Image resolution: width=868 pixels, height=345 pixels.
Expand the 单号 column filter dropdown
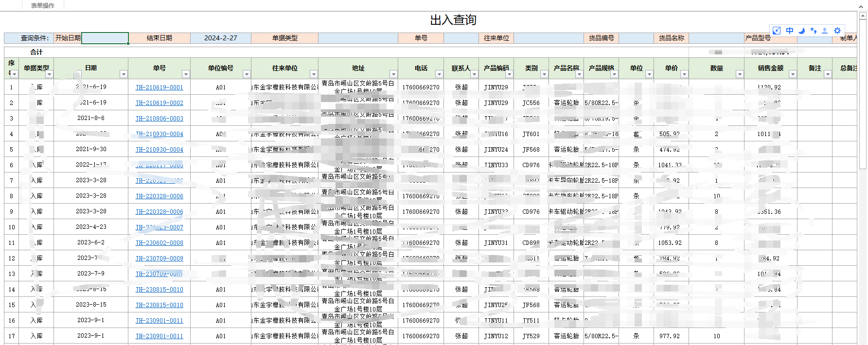pyautogui.click(x=186, y=74)
